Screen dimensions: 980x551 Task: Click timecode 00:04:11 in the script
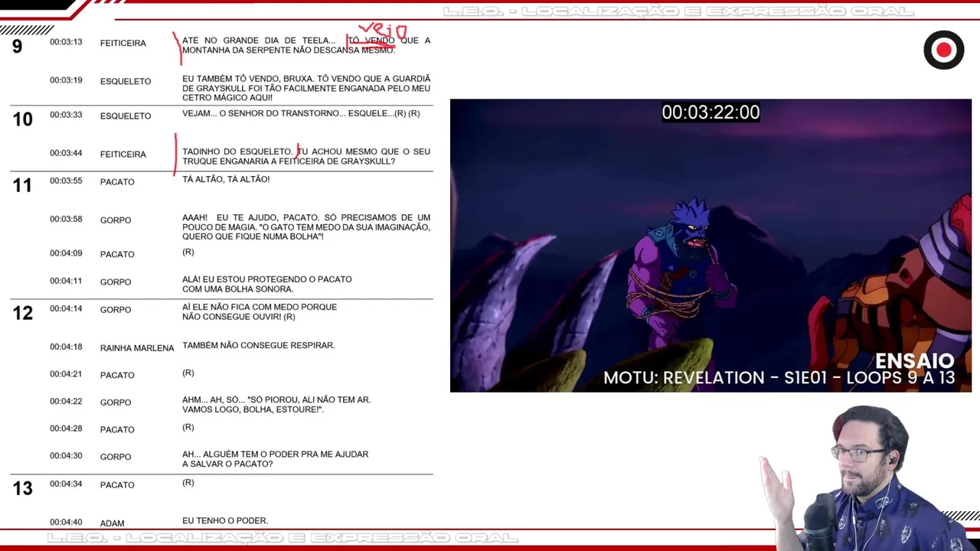coord(66,281)
